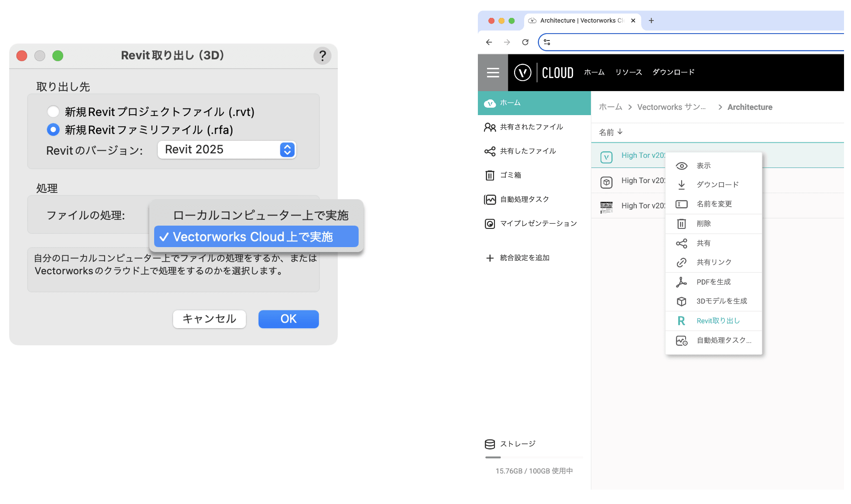The height and width of the screenshot is (504, 851).
Task: Choose Vectorworks Cloud上で実施 option
Action: coord(256,237)
